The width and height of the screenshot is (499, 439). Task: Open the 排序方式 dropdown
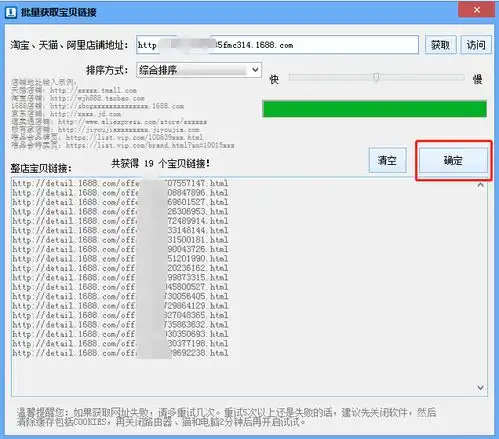[199, 70]
